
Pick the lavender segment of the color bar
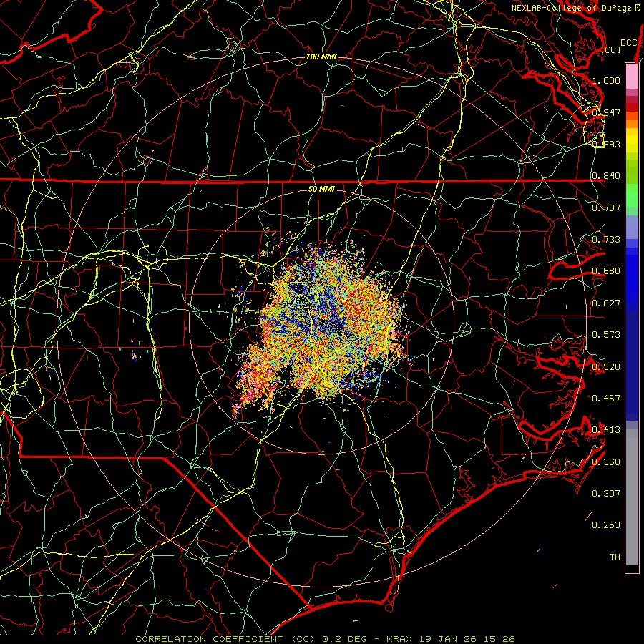click(632, 227)
